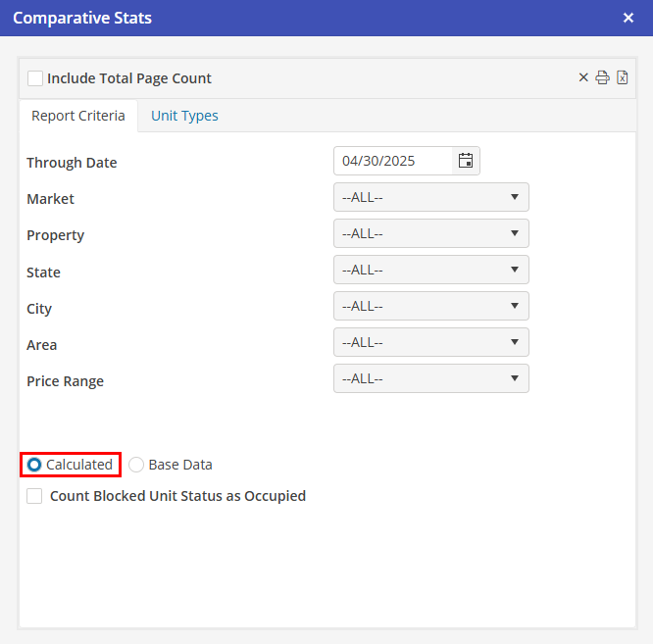This screenshot has width=653, height=644.
Task: Select the Base Data radio option
Action: (x=136, y=465)
